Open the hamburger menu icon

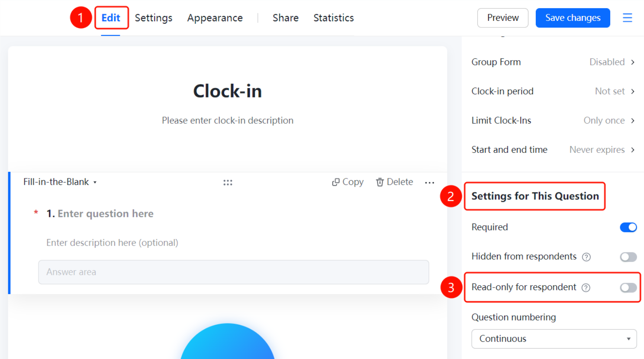click(x=627, y=18)
